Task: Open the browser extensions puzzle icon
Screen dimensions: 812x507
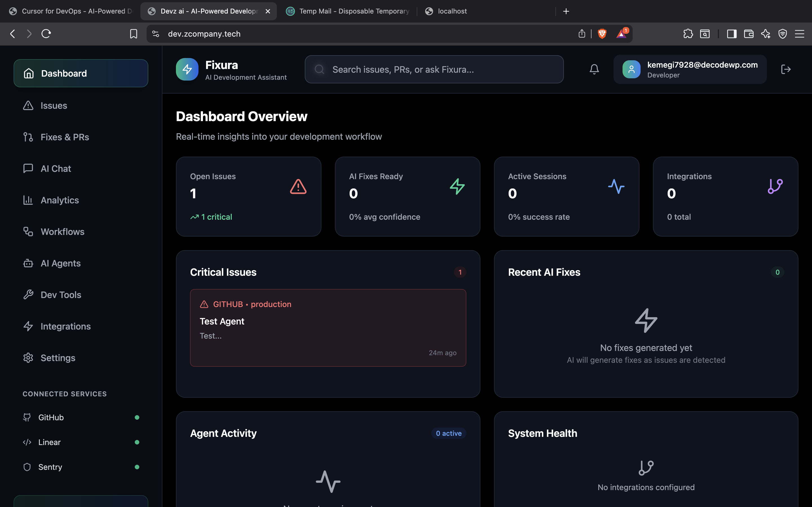Action: click(x=688, y=34)
